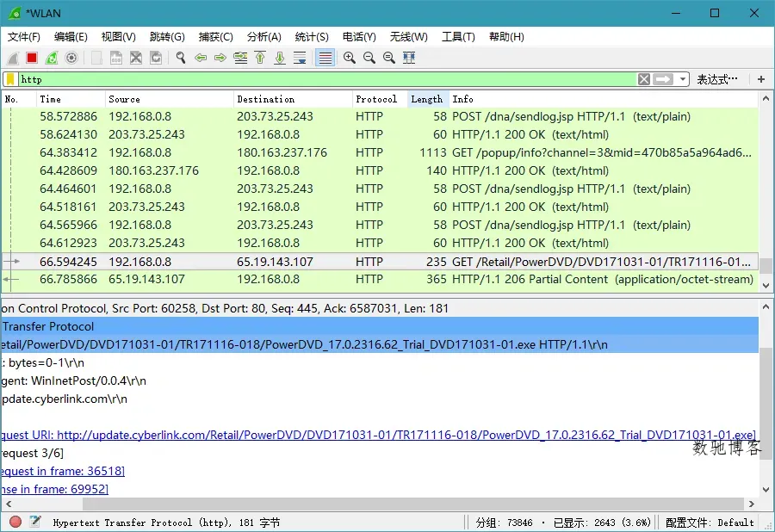Sort by the Length column header

point(428,99)
